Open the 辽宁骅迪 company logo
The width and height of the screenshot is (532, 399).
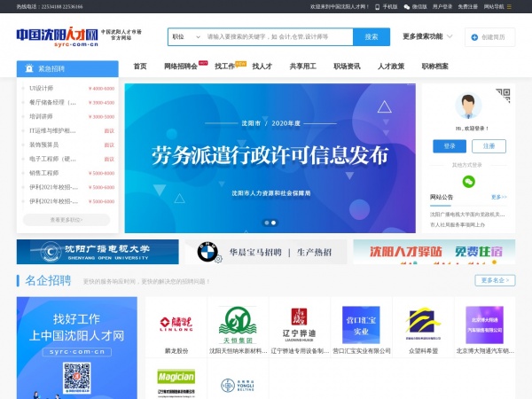[x=300, y=325]
